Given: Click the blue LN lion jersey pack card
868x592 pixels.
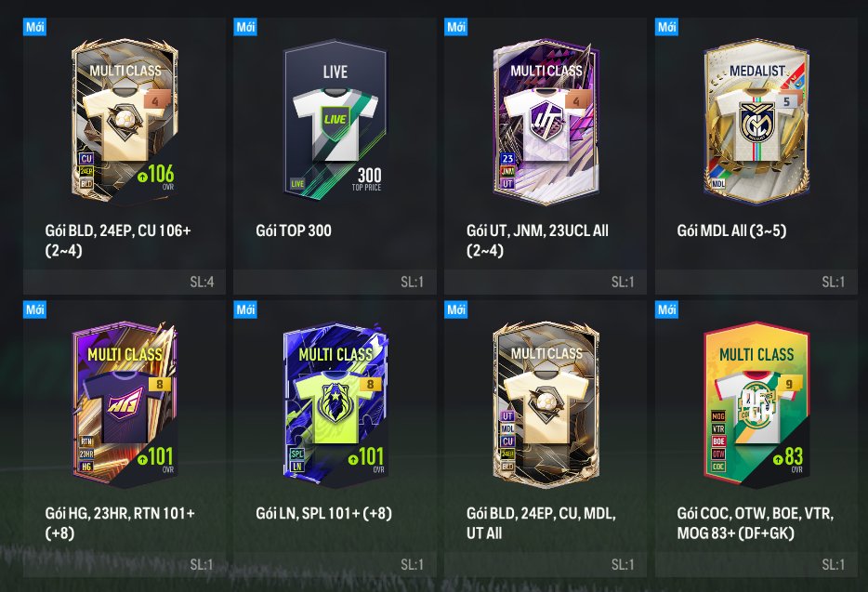Looking at the screenshot, I should click(x=335, y=404).
